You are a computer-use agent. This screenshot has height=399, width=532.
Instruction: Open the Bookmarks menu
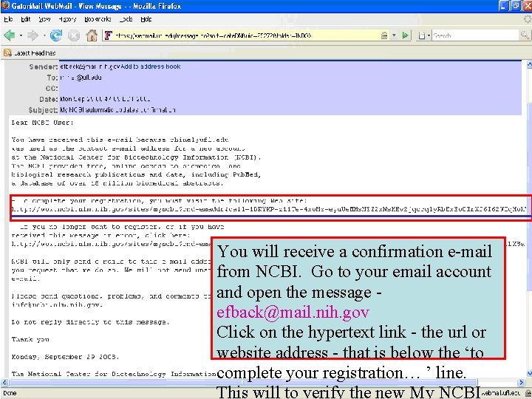point(98,19)
